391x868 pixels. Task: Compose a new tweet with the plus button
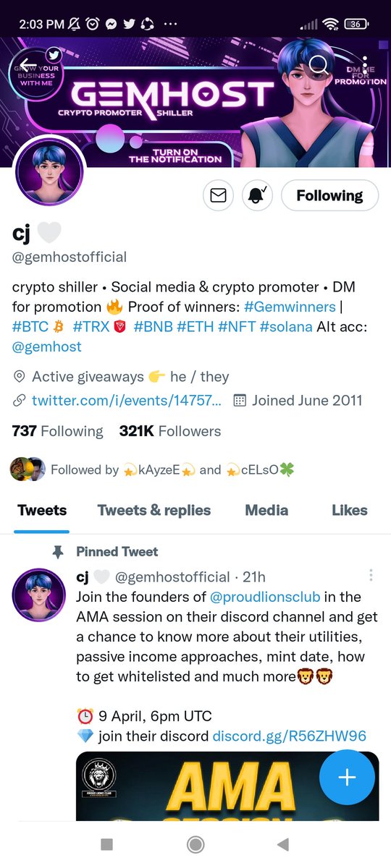347,778
